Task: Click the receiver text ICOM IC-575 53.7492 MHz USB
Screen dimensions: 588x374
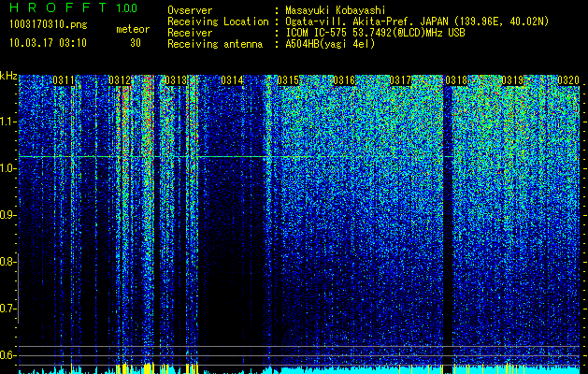Action: [375, 33]
